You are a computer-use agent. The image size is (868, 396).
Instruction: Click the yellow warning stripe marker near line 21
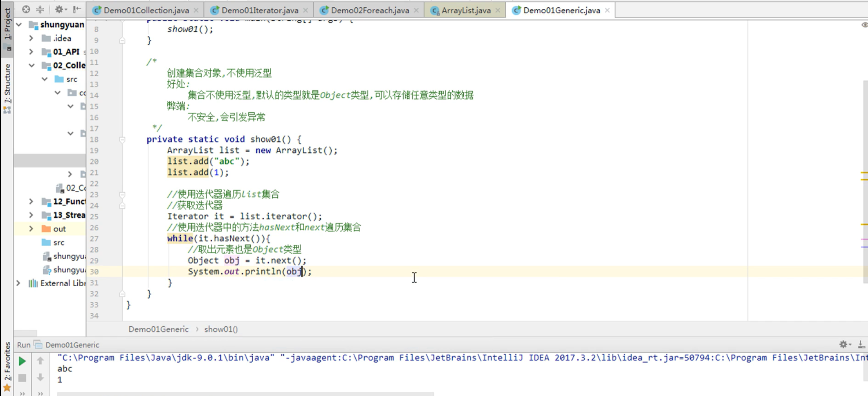coord(864,172)
